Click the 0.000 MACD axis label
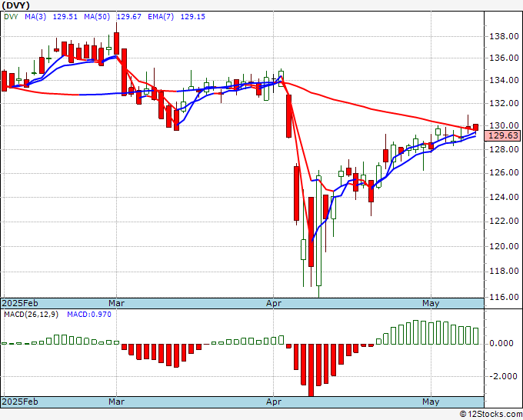The height and width of the screenshot is (420, 523). [501, 343]
